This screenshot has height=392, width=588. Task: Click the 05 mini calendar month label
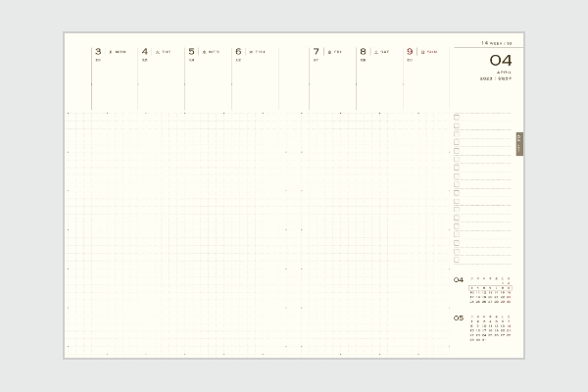tap(458, 318)
